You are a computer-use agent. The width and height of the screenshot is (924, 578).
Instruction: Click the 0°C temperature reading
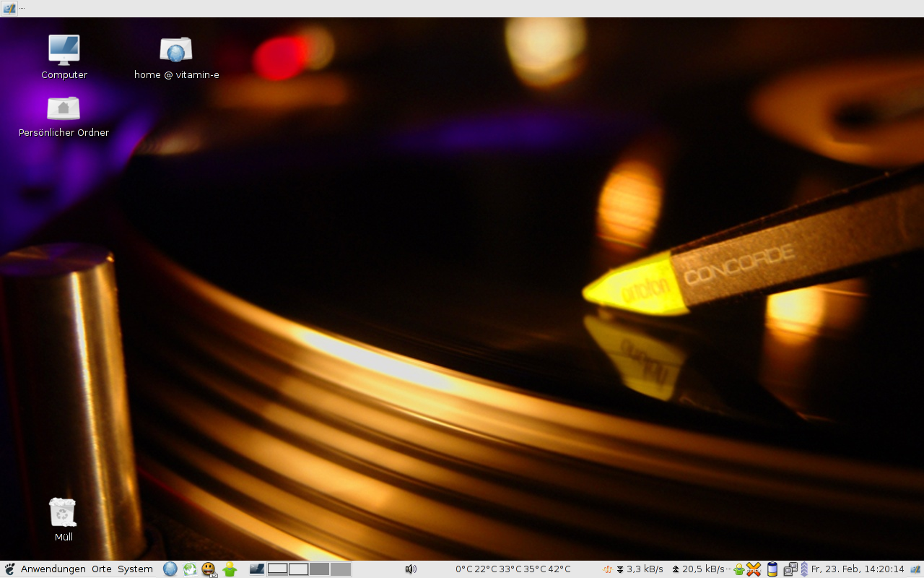[x=463, y=569]
